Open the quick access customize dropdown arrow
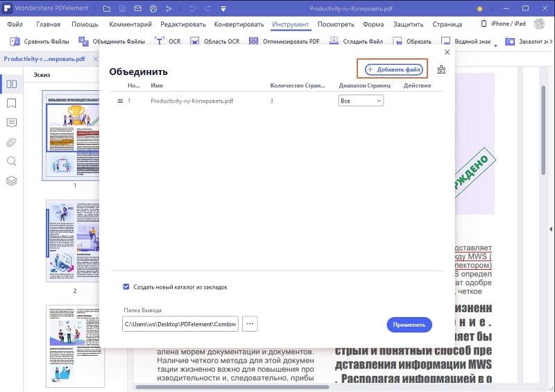The height and width of the screenshot is (392, 555). click(x=223, y=9)
